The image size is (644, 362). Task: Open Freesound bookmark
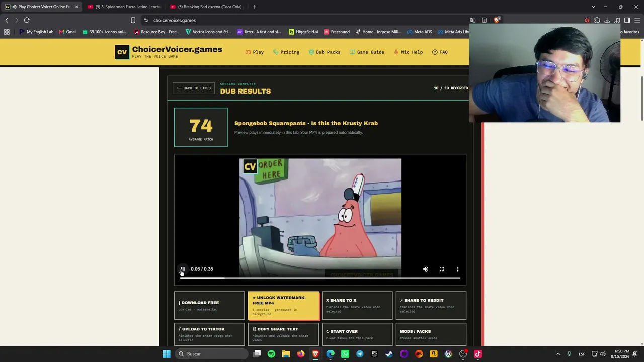336,32
